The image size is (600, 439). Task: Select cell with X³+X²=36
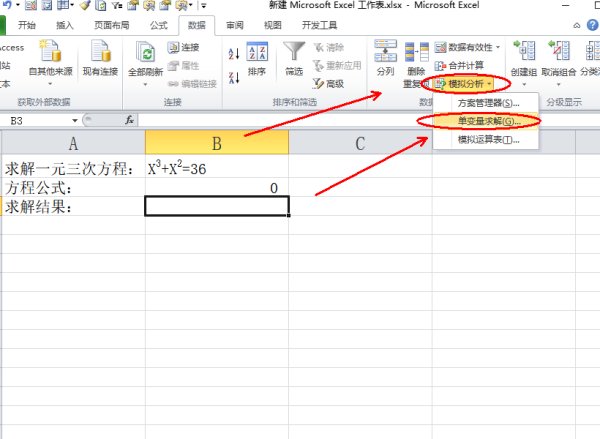click(x=217, y=168)
